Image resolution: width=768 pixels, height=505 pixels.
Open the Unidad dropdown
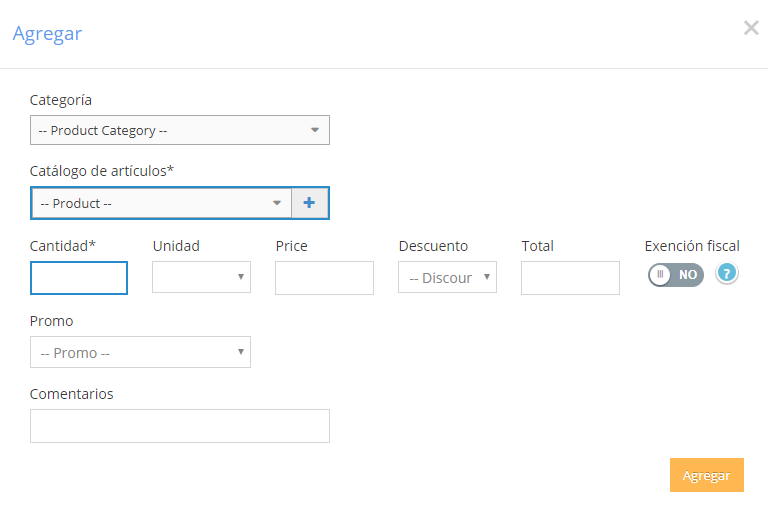click(x=201, y=277)
